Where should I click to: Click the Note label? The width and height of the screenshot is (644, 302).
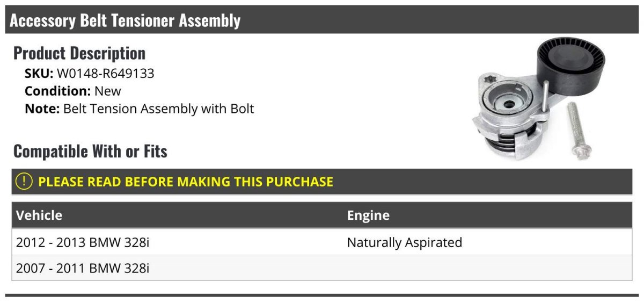click(x=42, y=109)
